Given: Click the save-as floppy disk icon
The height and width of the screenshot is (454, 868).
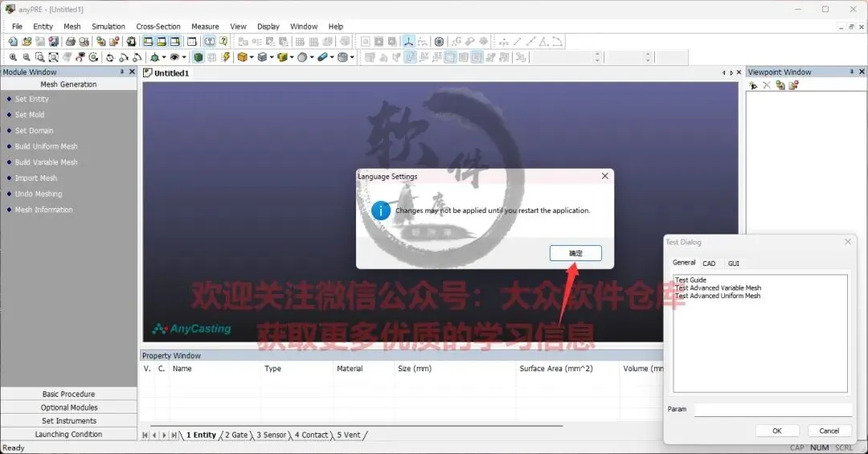Looking at the screenshot, I should (54, 42).
